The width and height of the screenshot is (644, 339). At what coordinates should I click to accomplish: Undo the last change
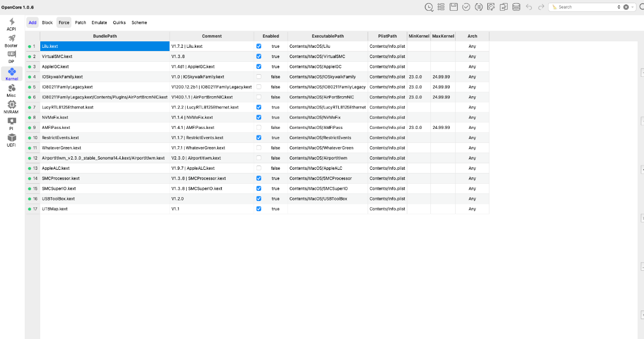[529, 7]
